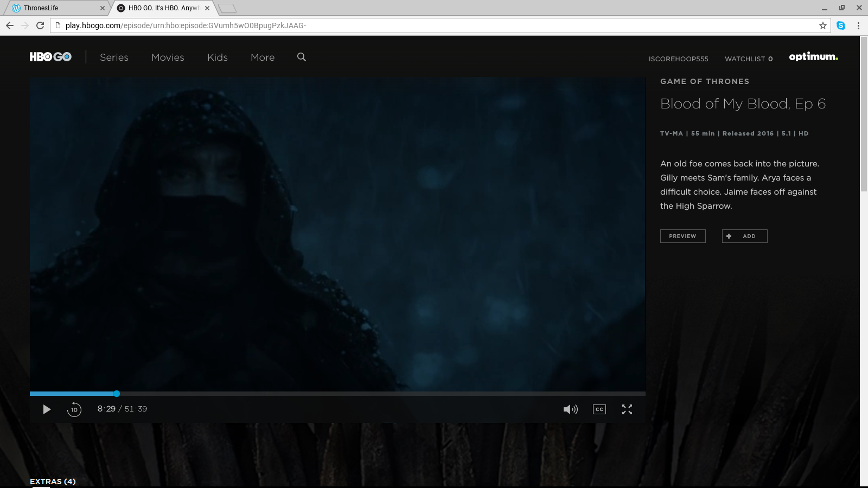The width and height of the screenshot is (868, 488).
Task: Open the HBO GO search icon
Action: (302, 57)
